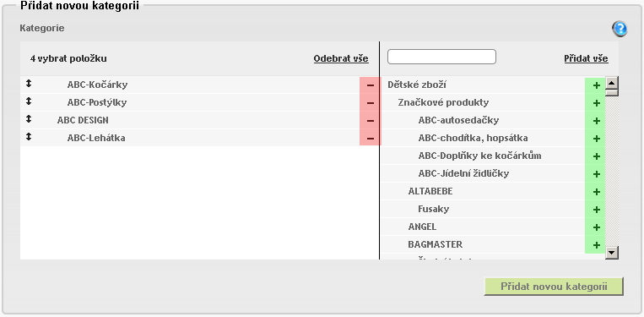Select the Značkové produkty tree item
Screen dimensions: 644x317
pos(443,102)
